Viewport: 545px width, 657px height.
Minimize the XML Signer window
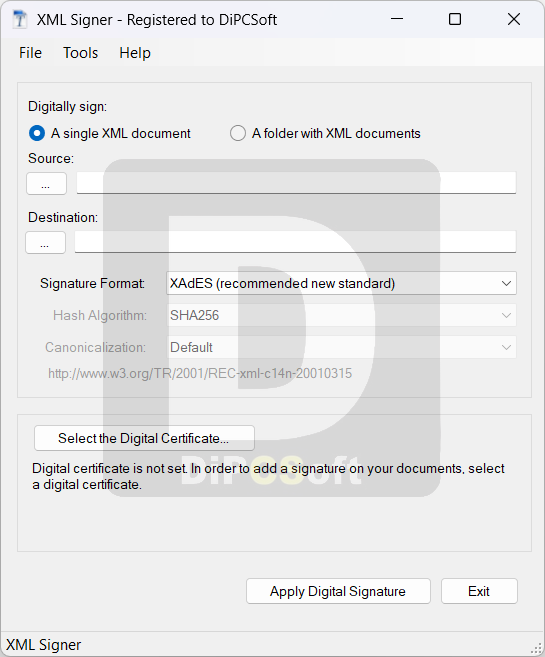(397, 19)
